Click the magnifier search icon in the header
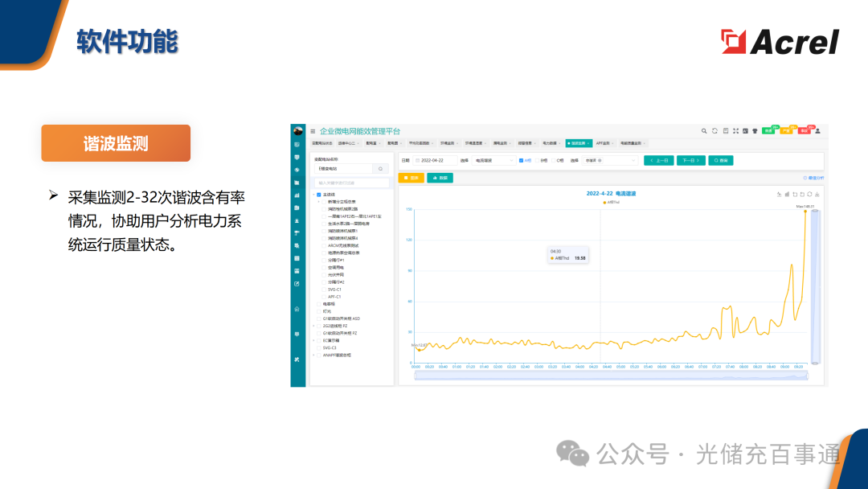Viewport: 868px width, 489px height. 704,131
